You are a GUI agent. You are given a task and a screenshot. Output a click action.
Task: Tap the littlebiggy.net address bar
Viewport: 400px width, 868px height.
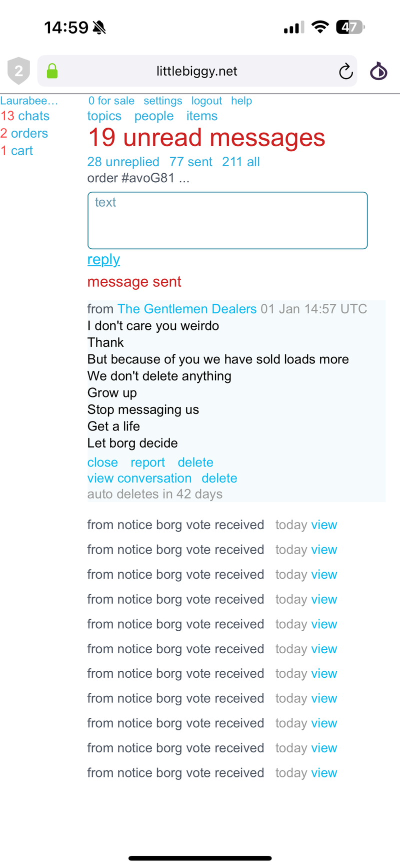click(x=196, y=71)
